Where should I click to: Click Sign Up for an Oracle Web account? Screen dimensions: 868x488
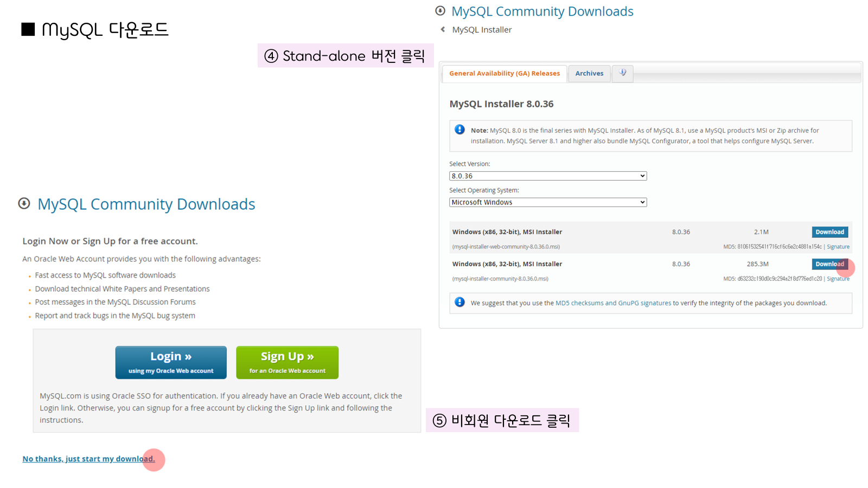coord(287,362)
